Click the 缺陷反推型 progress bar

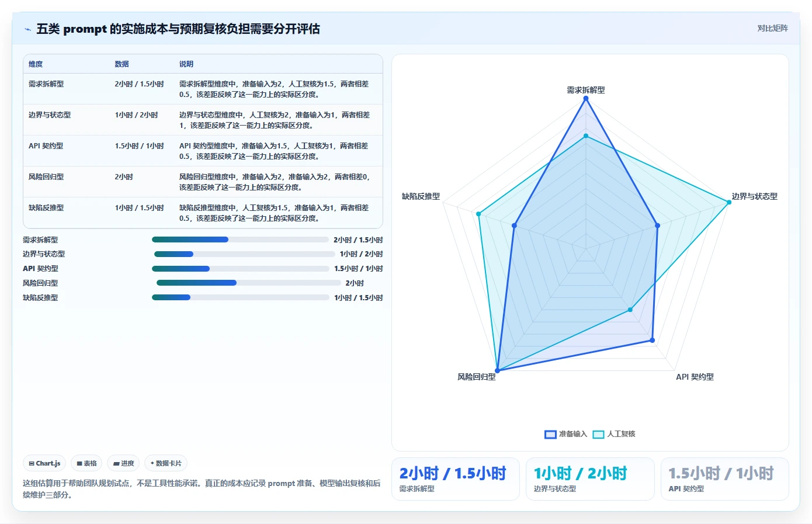pyautogui.click(x=241, y=297)
